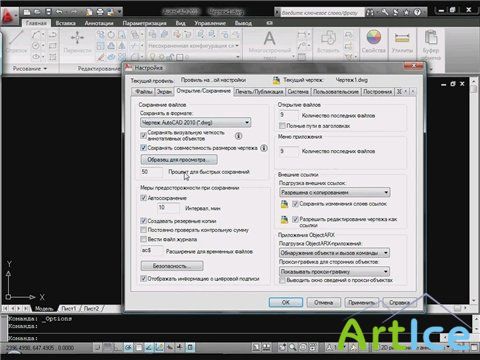Open the 'Подгрузка ObjectARX-приложений' dropdown
480x360 pixels.
[x=334, y=253]
